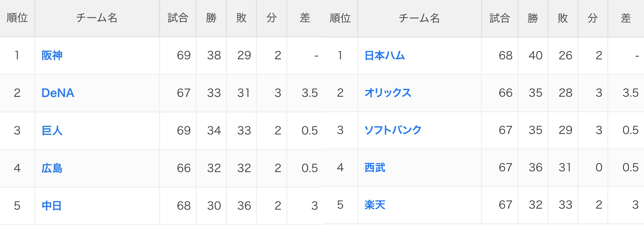Click the 36 losses cell in 中日's row

(x=244, y=206)
